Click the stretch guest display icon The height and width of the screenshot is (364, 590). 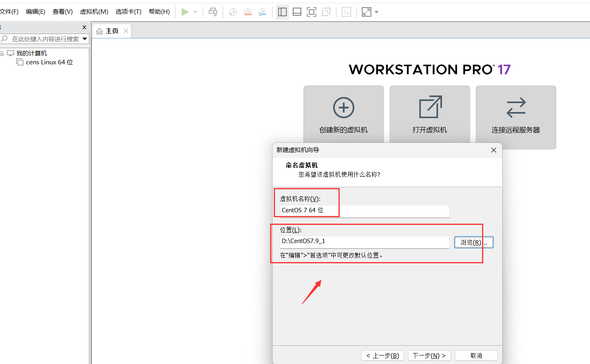click(x=366, y=12)
